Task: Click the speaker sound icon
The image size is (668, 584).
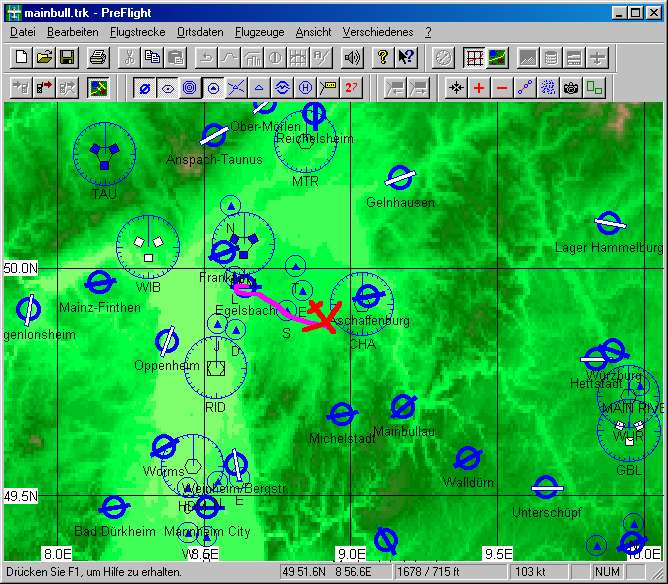Action: pyautogui.click(x=351, y=57)
